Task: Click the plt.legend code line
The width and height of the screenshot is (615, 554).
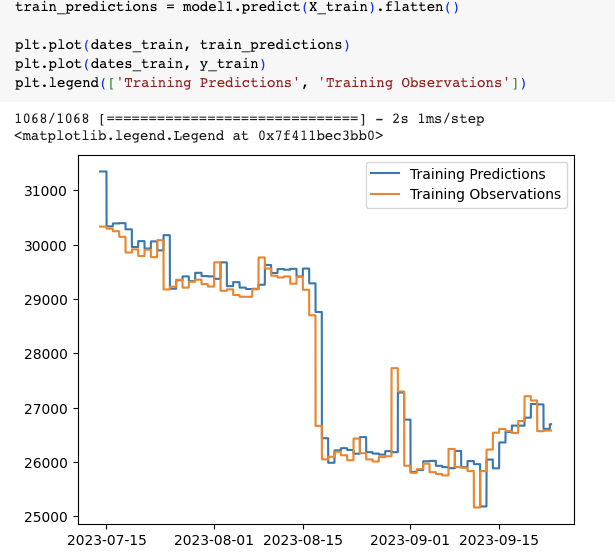Action: click(x=270, y=83)
